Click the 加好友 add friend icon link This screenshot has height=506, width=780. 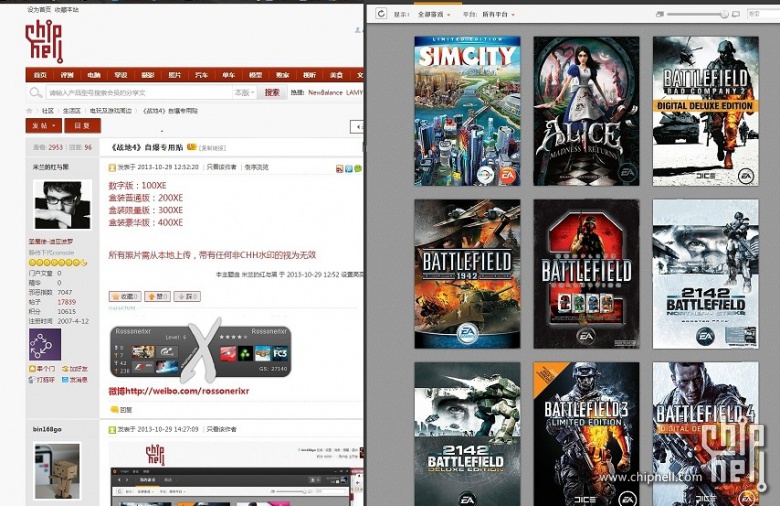tap(75, 369)
